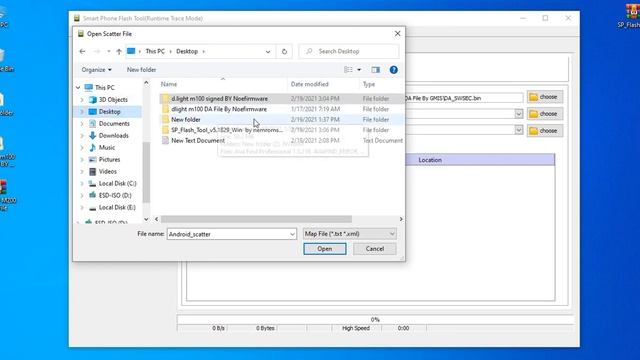
Task: Expand 3D Objects tree node
Action: [82, 100]
